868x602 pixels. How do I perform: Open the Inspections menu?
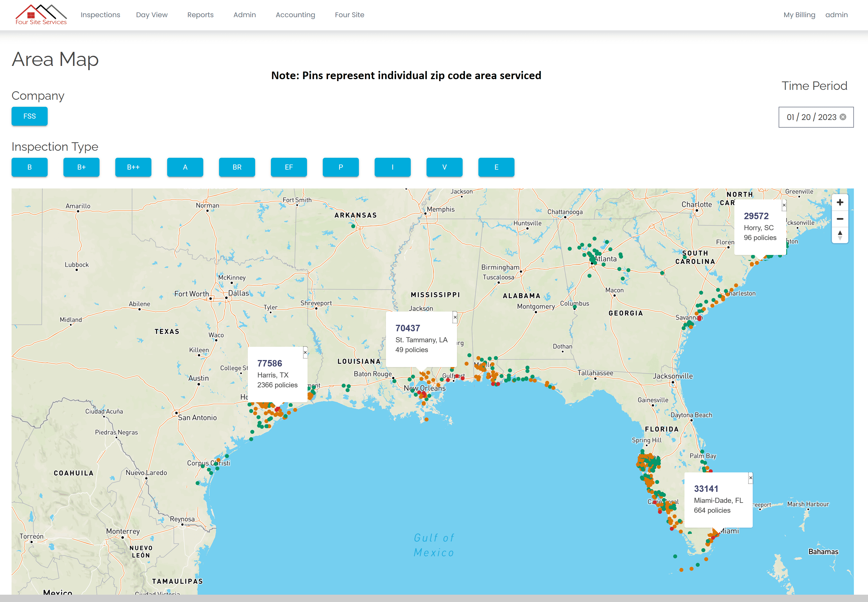(100, 15)
